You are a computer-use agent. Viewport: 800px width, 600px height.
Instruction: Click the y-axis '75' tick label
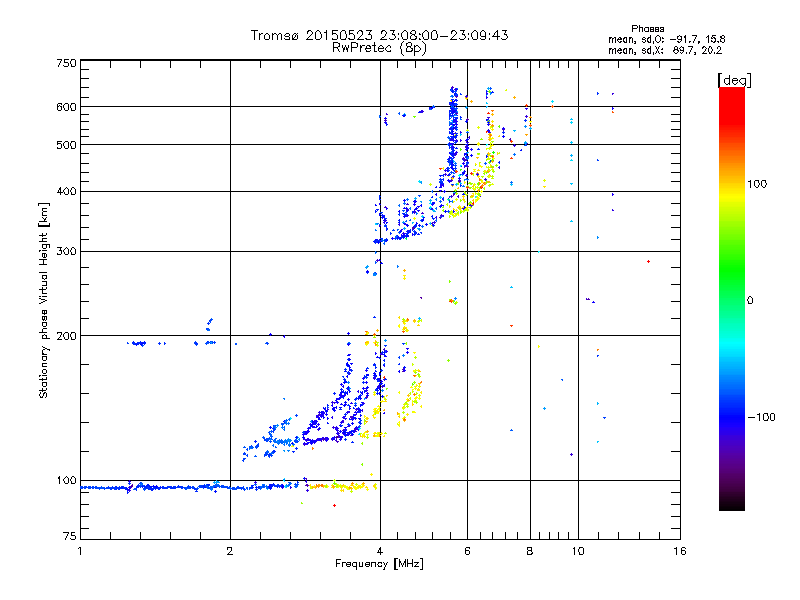70,536
